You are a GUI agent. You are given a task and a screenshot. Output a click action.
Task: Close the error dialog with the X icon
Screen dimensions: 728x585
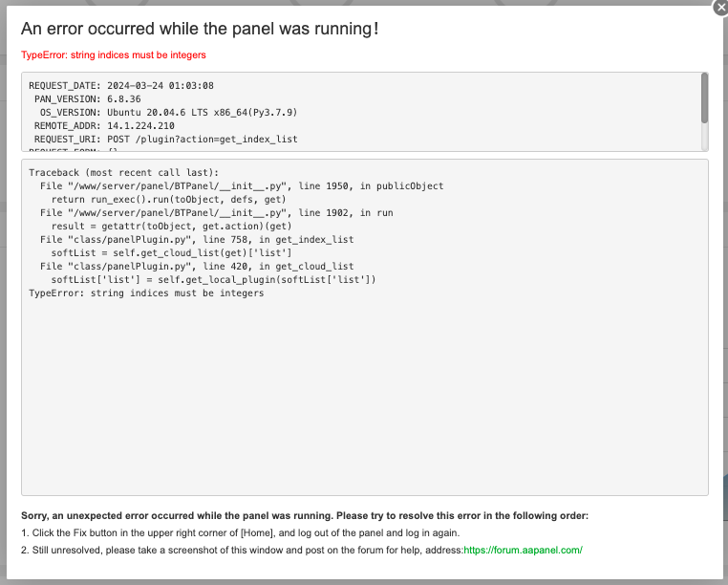point(719,7)
